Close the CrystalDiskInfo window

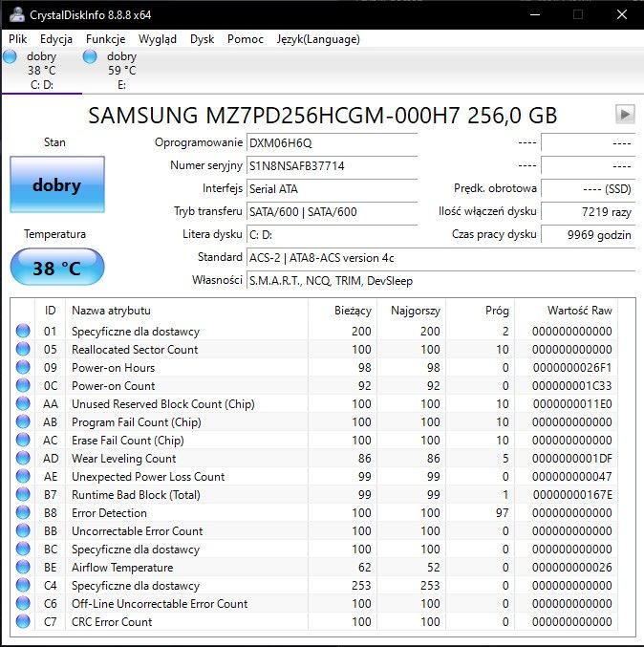click(622, 15)
